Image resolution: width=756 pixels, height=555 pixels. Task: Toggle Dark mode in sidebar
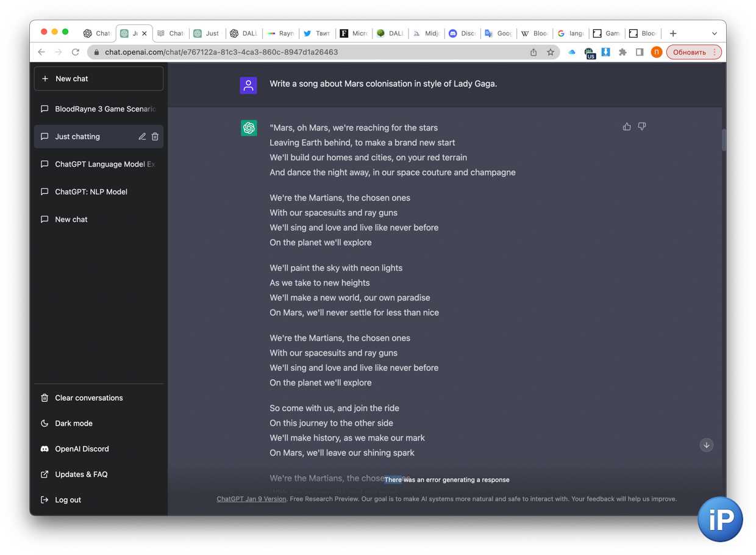(74, 423)
